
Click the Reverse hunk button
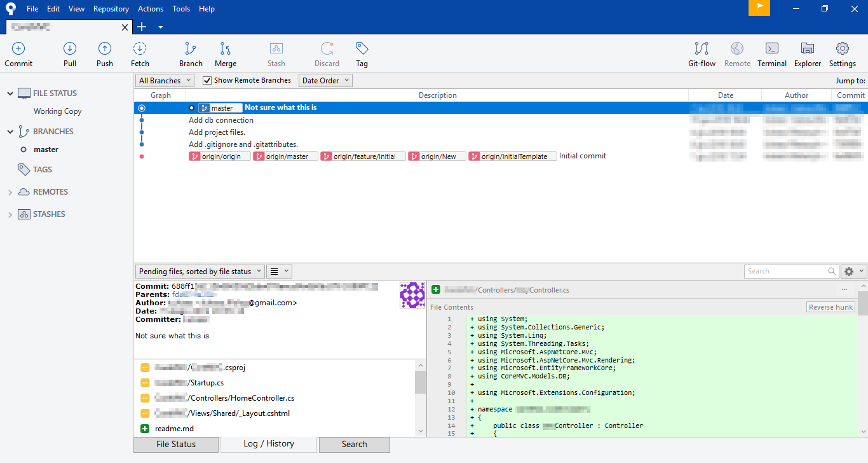click(831, 307)
